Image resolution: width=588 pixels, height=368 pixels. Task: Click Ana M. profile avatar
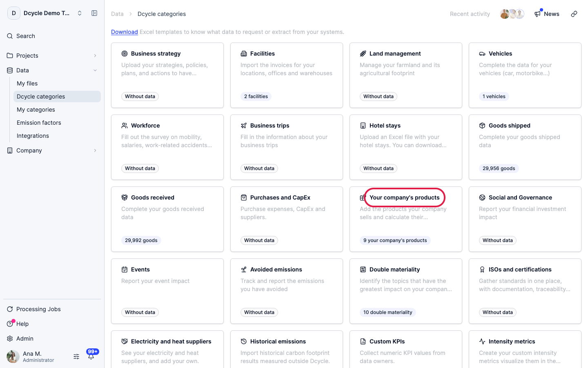tap(13, 357)
